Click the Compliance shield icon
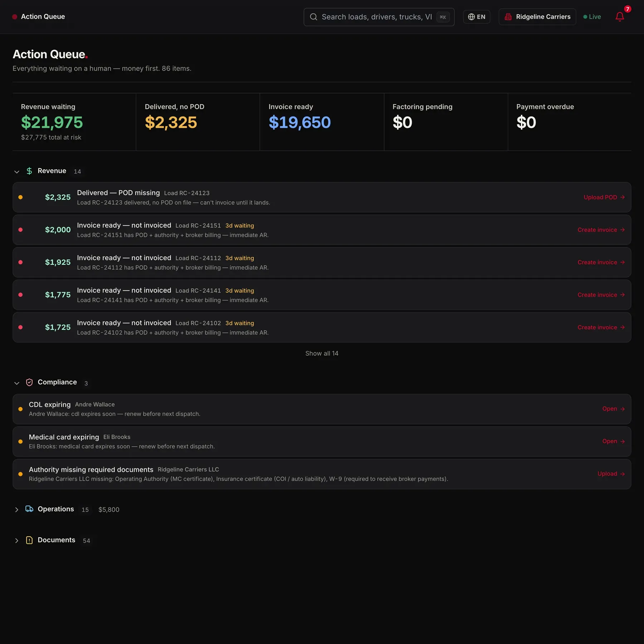 pyautogui.click(x=29, y=382)
